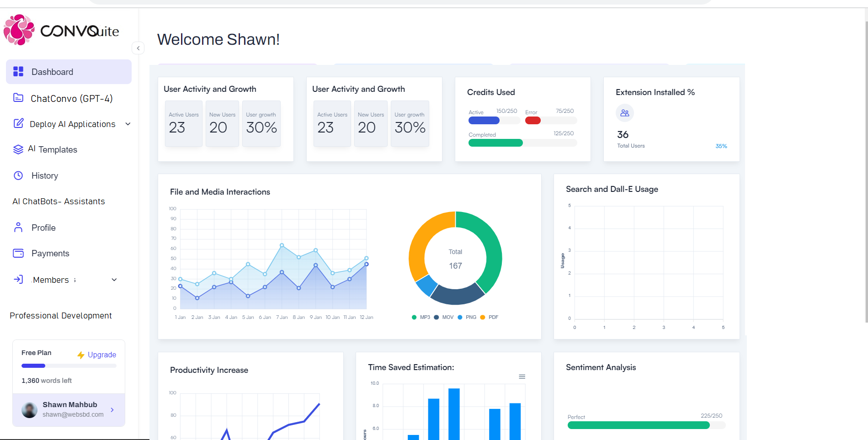Collapse the sidebar with the arrow button
This screenshot has height=440, width=868.
click(x=138, y=48)
